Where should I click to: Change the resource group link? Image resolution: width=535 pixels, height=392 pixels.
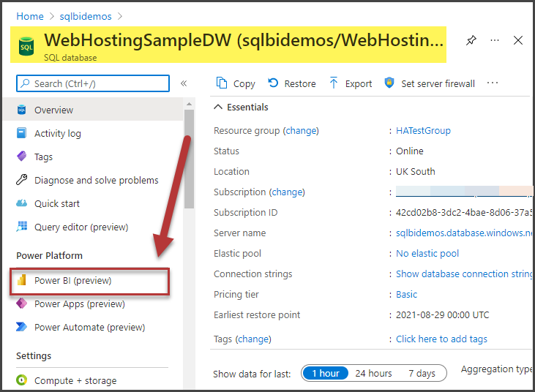pyautogui.click(x=301, y=131)
